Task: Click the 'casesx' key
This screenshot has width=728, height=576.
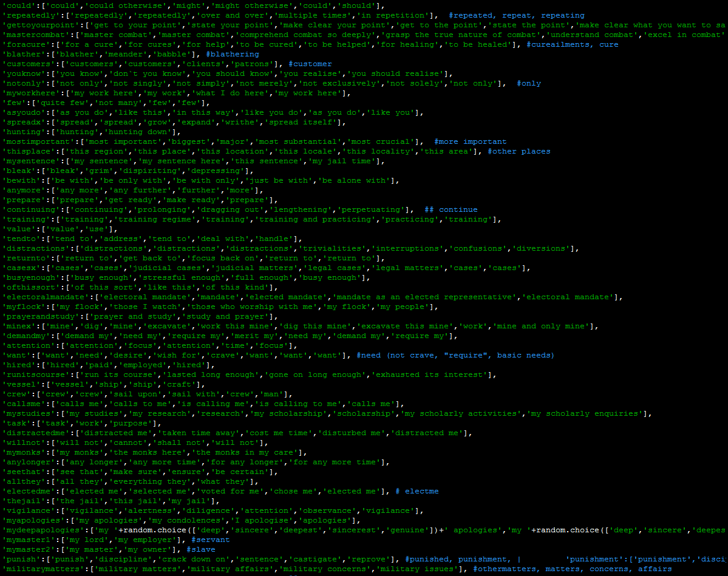Action: tap(21, 268)
